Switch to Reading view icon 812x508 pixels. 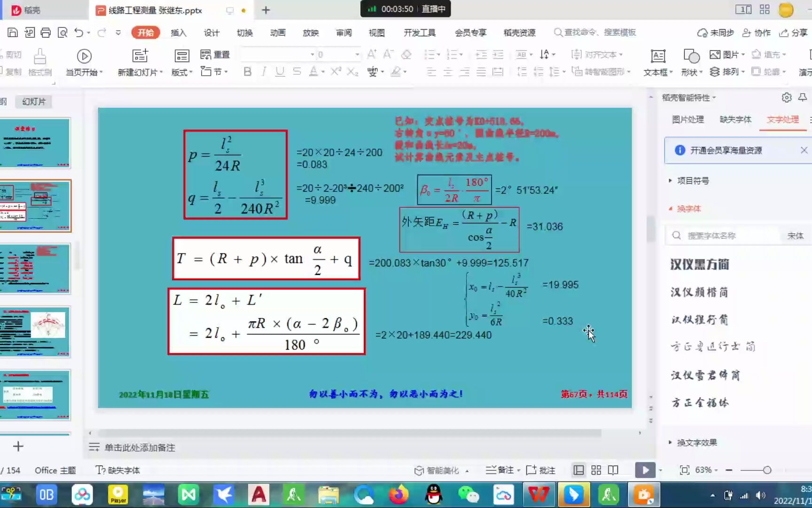613,470
